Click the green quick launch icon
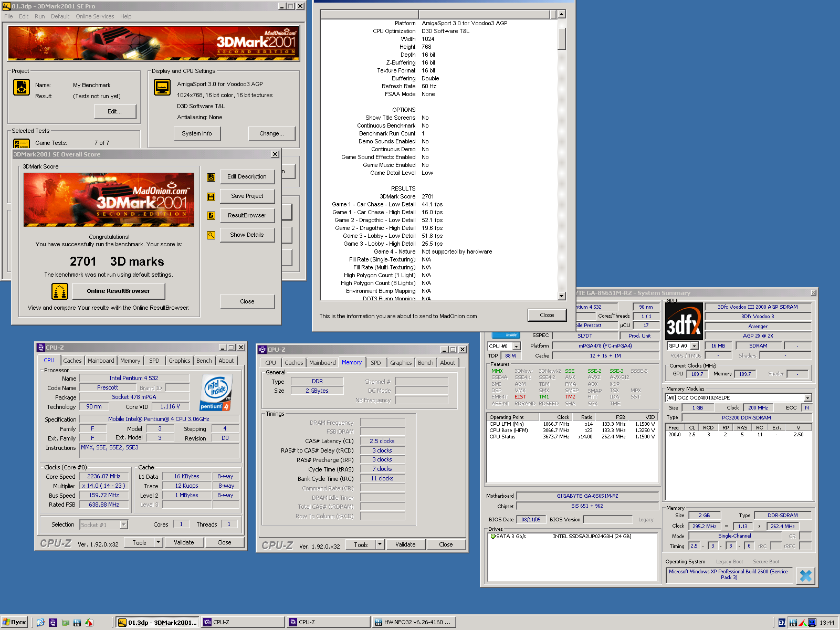Viewport: 840px width, 630px height. [66, 623]
